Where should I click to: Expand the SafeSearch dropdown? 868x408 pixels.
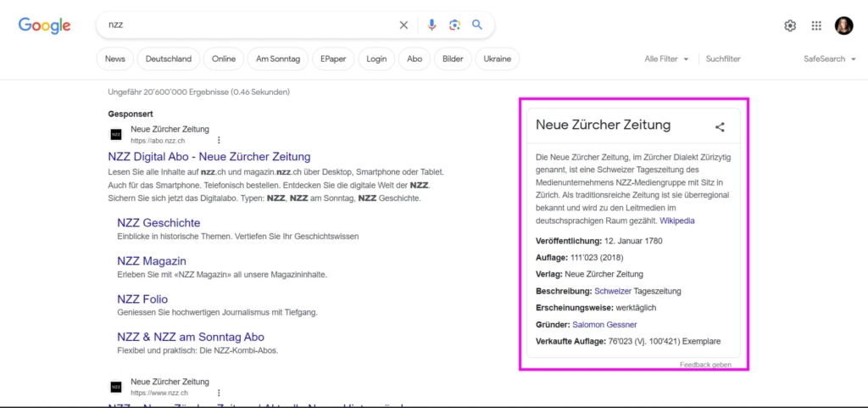(x=830, y=59)
